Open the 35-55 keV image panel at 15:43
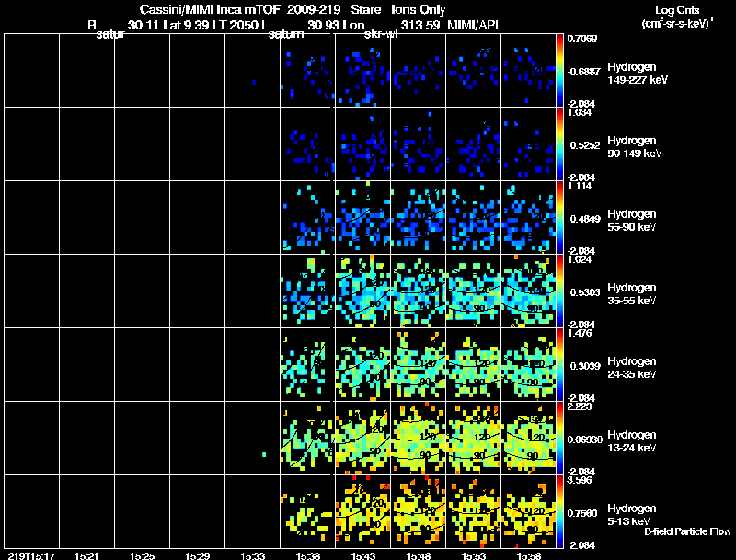This screenshot has width=736, height=560. pos(362,291)
